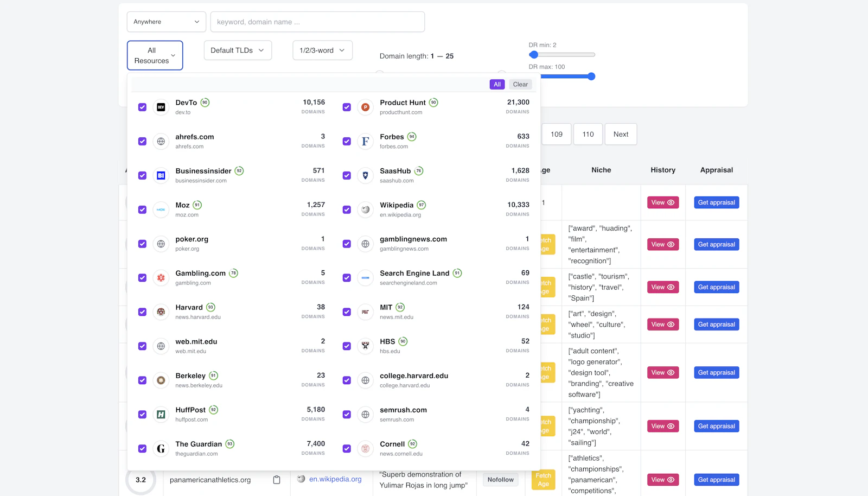
Task: Click the 3.2 rating circle
Action: [141, 480]
